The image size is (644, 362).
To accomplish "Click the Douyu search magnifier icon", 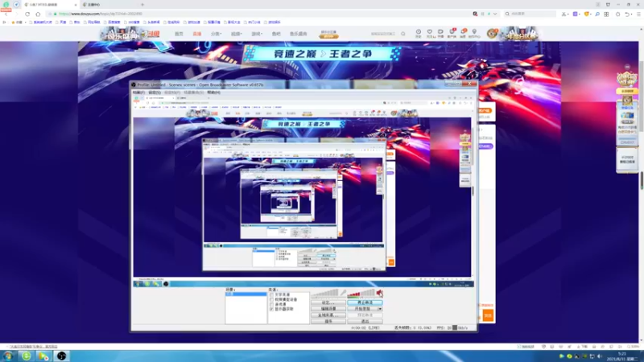I will 403,34.
